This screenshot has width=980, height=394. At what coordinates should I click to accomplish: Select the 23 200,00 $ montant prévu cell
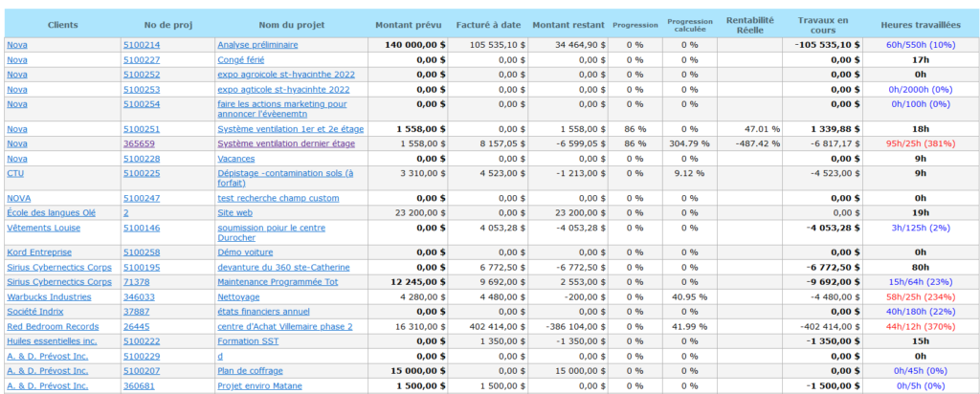click(408, 213)
